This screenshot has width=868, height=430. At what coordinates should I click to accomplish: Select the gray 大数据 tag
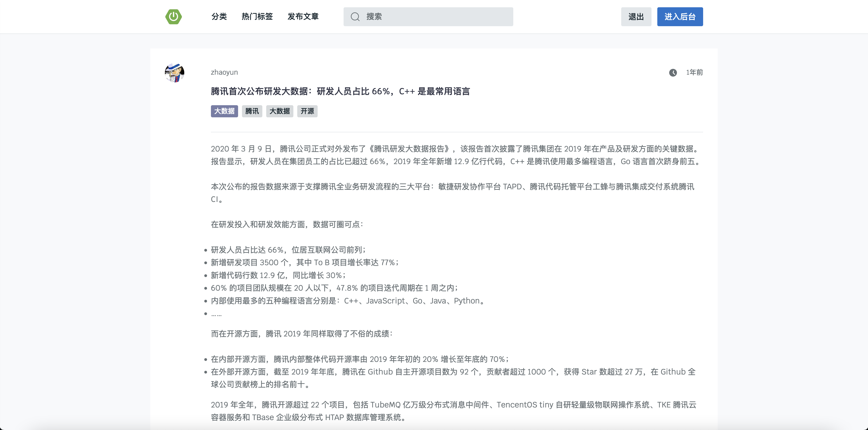280,111
